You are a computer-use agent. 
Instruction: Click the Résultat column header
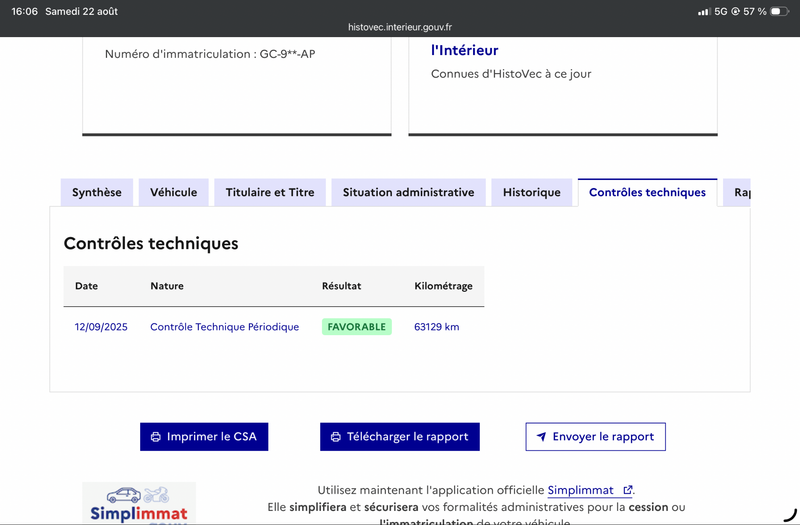[341, 286]
